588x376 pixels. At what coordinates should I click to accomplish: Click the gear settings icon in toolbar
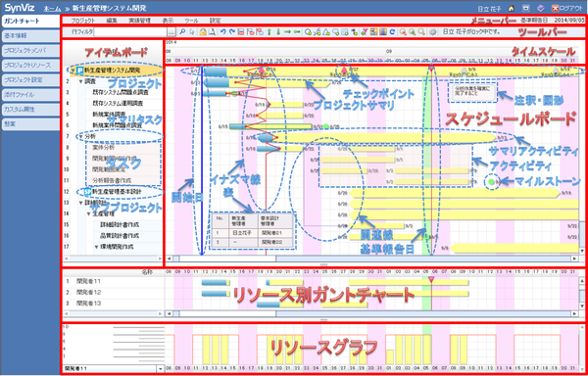(432, 32)
